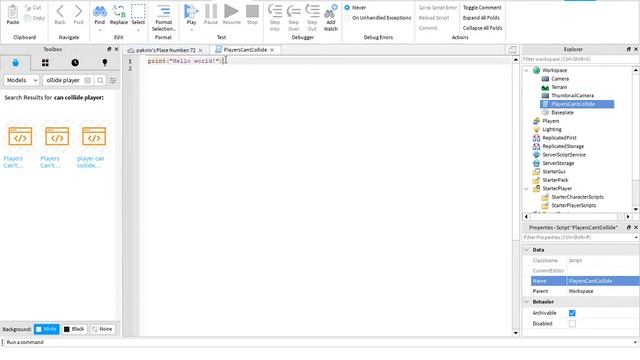640x360 pixels.
Task: Click the Toolbox search magnifier icon
Action: 100,80
